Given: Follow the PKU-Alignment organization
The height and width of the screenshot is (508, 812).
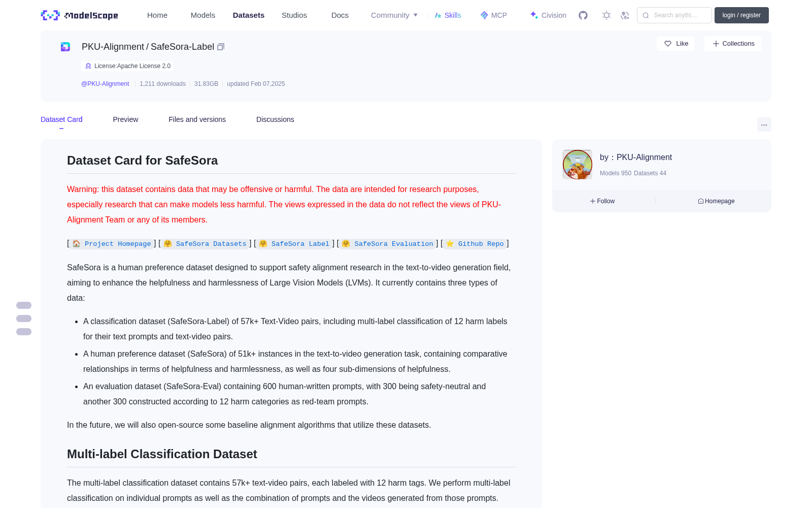Looking at the screenshot, I should [602, 201].
